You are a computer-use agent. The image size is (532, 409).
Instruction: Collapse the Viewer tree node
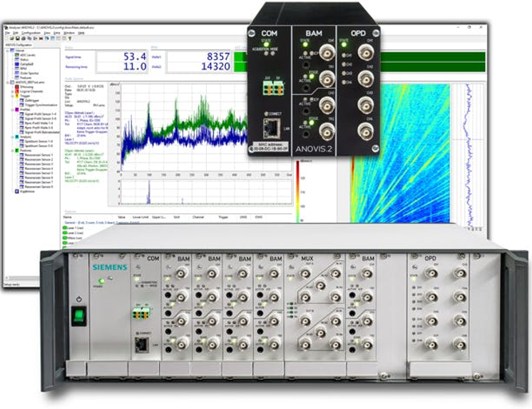pos(7,50)
